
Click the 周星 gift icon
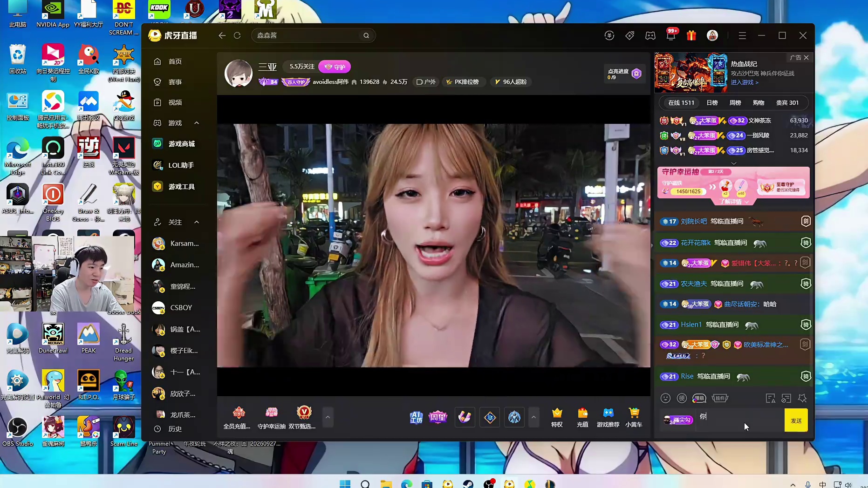point(438,417)
